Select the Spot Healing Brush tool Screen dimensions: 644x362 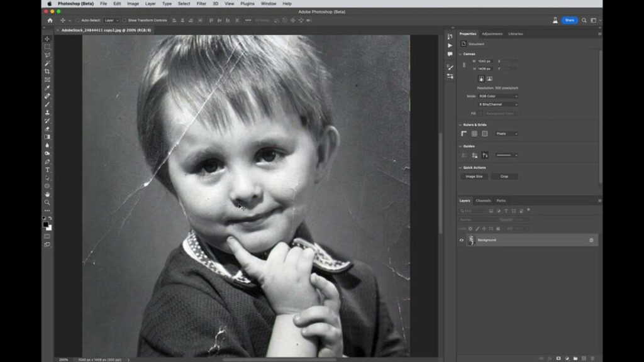click(47, 96)
